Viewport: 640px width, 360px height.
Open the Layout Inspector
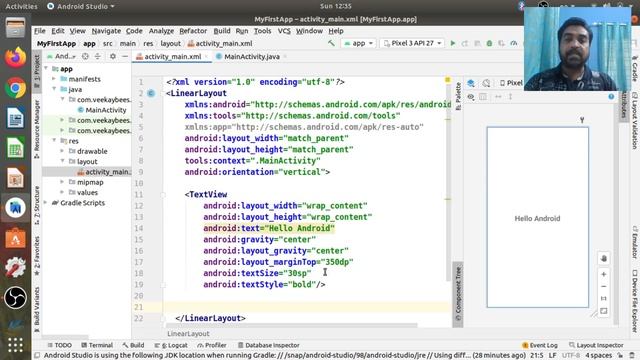pyautogui.click(x=596, y=345)
